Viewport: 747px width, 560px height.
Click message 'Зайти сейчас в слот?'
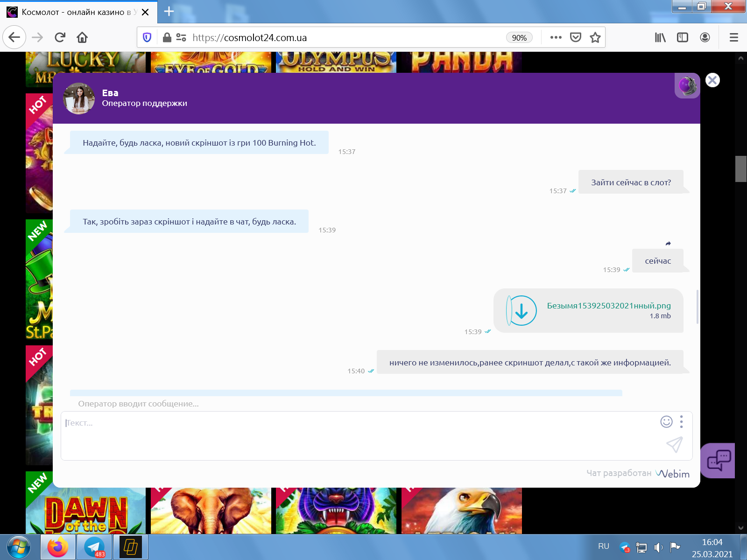631,182
